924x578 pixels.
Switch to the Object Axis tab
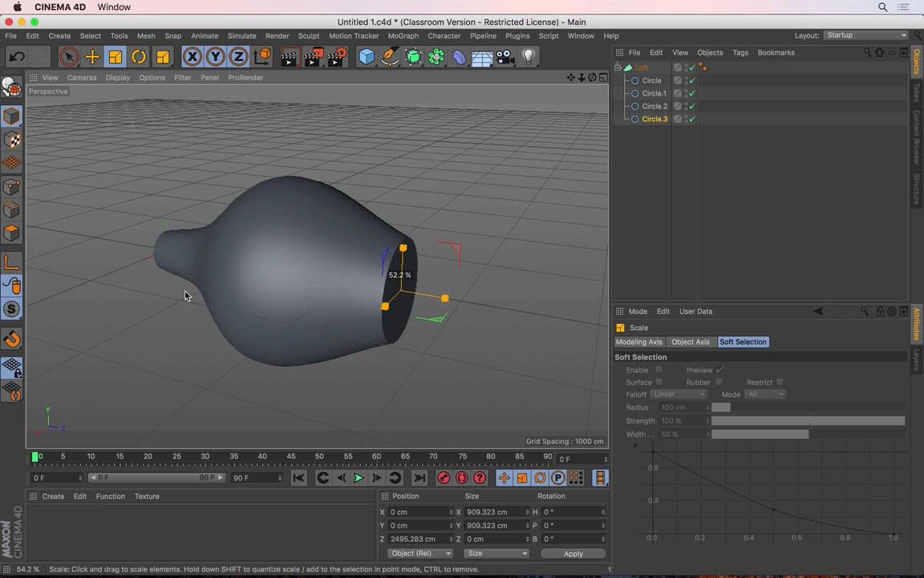click(690, 341)
